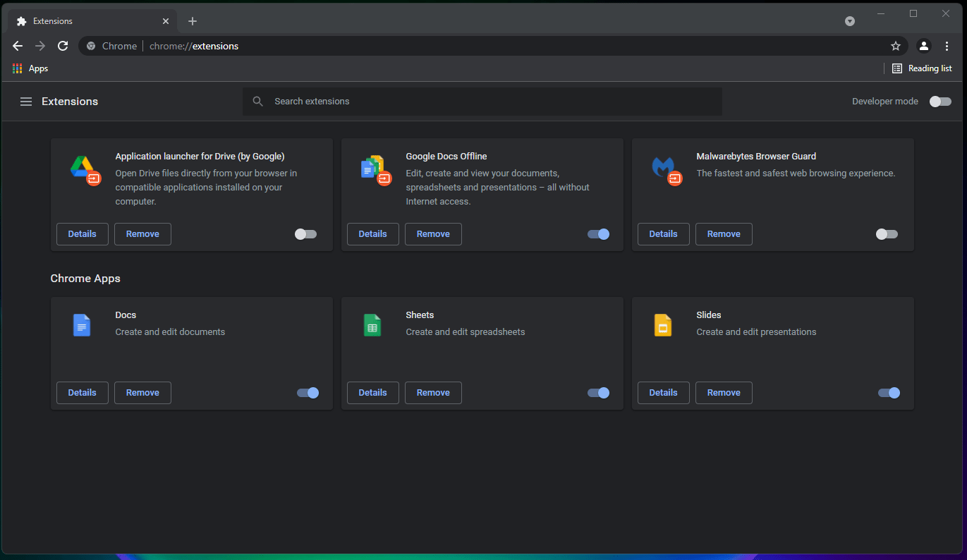Open Details for Google Docs Offline

(x=372, y=233)
